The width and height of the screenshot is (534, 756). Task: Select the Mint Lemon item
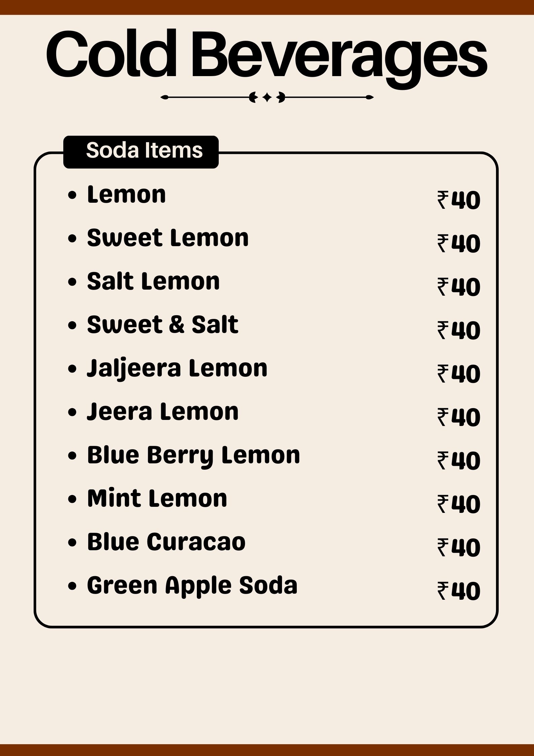tap(157, 499)
